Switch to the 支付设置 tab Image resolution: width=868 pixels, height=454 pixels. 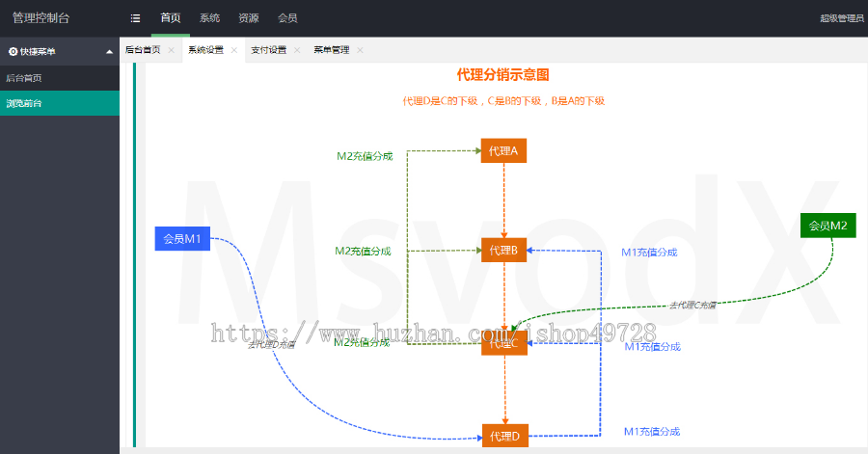pyautogui.click(x=268, y=50)
